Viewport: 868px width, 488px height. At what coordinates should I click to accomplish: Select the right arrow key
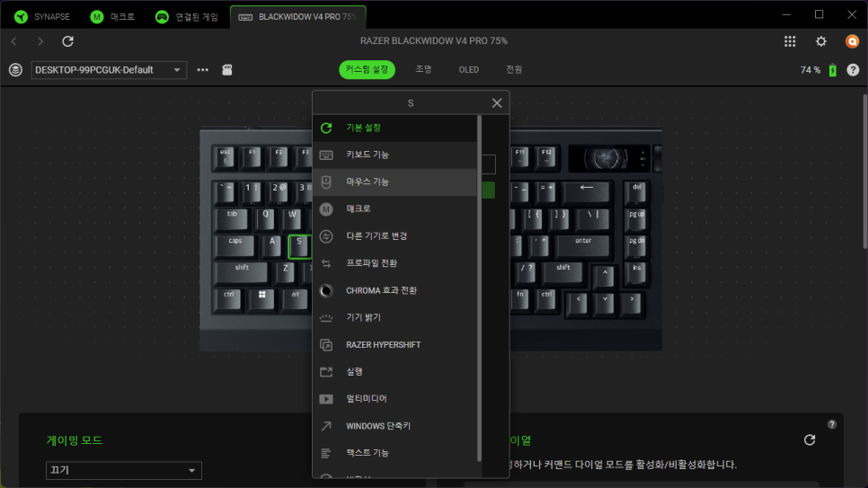(x=632, y=304)
